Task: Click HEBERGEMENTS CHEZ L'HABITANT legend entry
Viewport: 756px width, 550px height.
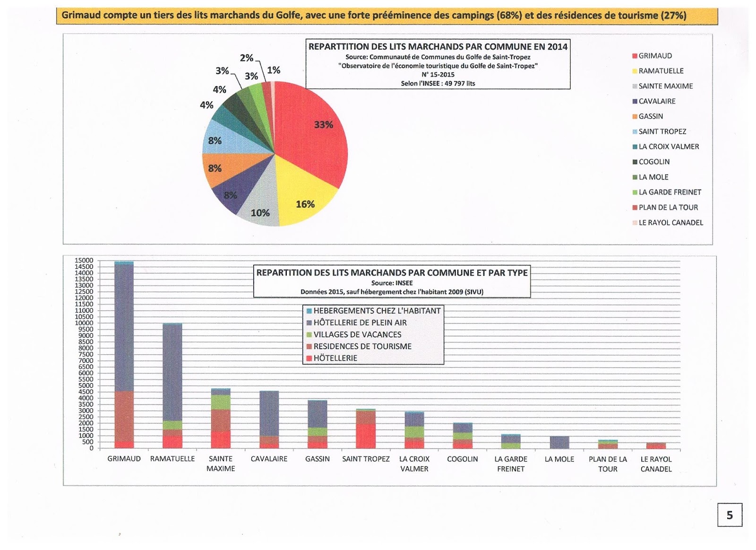Action: (x=373, y=311)
